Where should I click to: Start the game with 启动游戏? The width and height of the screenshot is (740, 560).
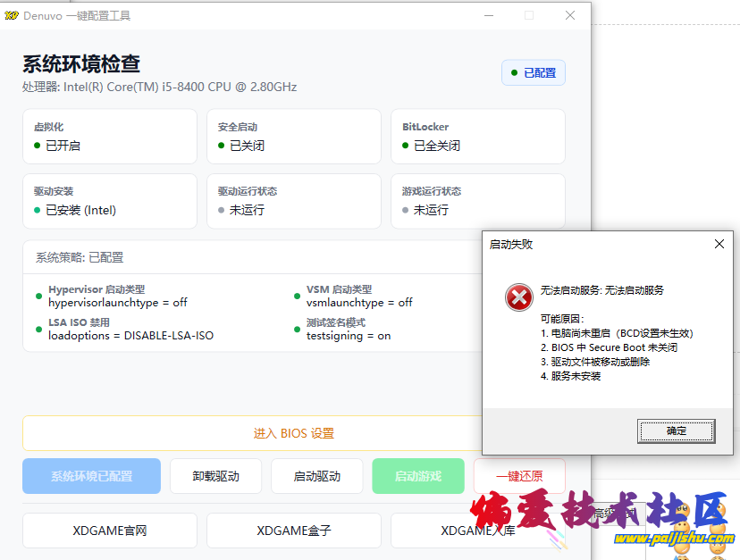417,476
